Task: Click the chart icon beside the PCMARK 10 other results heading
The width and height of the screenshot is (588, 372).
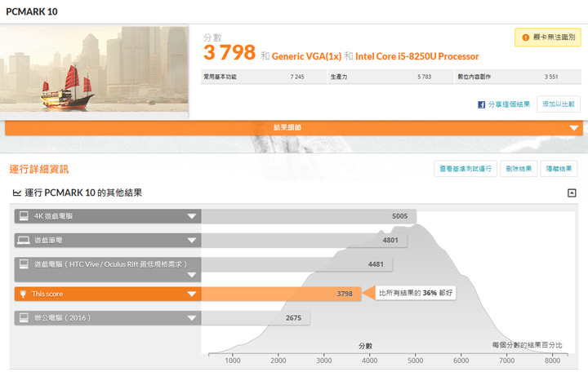Action: point(17,193)
